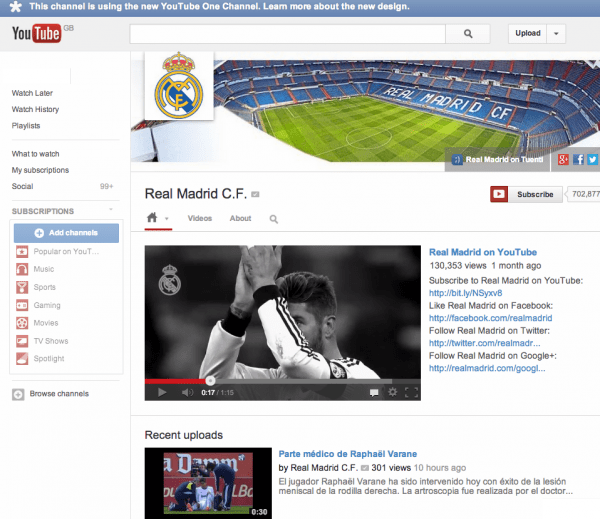600x519 pixels.
Task: Click the Browse channels plus icon
Action: [x=18, y=394]
